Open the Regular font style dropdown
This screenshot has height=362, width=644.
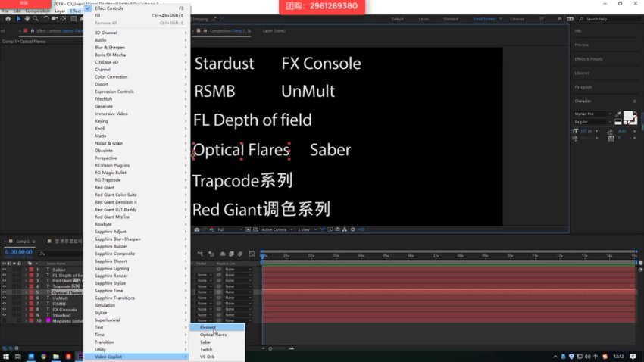tap(592, 122)
